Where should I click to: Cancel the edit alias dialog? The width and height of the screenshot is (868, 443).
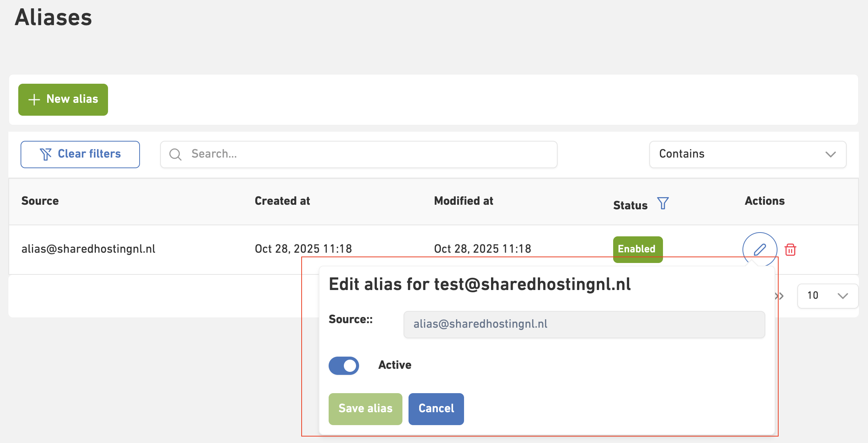(x=436, y=409)
